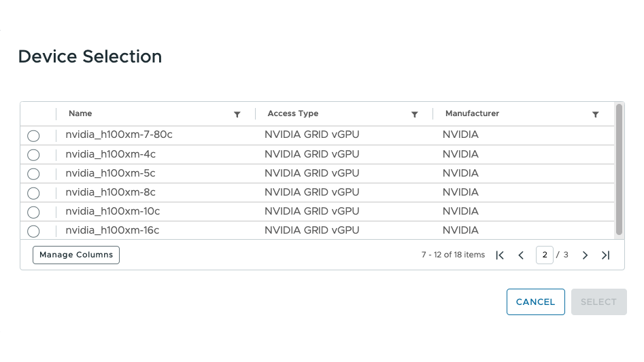Go to the first page
This screenshot has height=362, width=644.
[x=500, y=255]
